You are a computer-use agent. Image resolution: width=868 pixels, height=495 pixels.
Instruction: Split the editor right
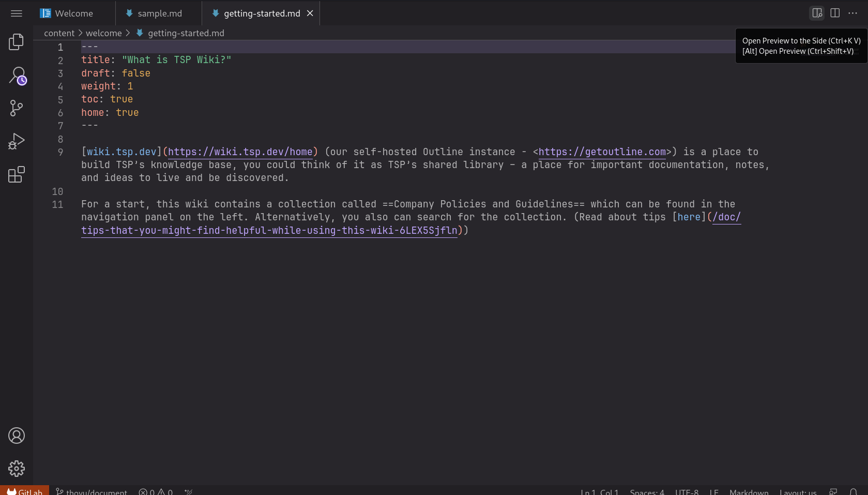click(x=835, y=13)
